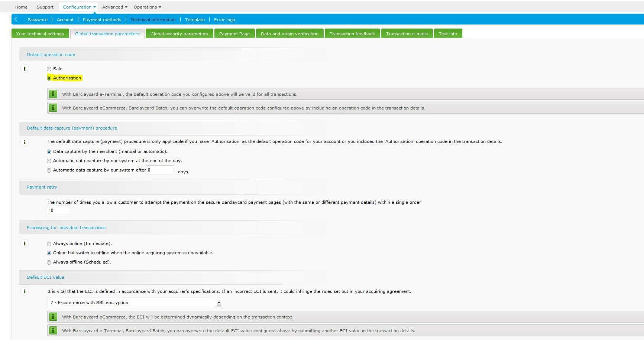Click the back chevron in blue bar

[x=16, y=19]
